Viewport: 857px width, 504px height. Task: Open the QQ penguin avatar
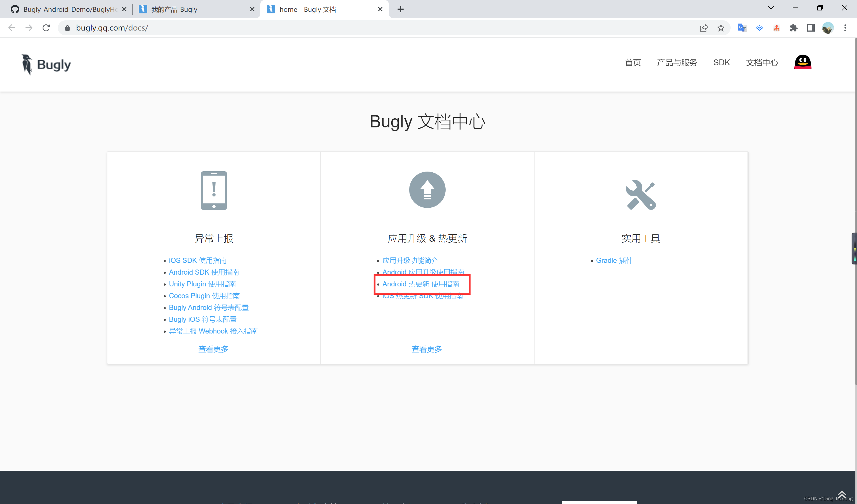(x=803, y=62)
